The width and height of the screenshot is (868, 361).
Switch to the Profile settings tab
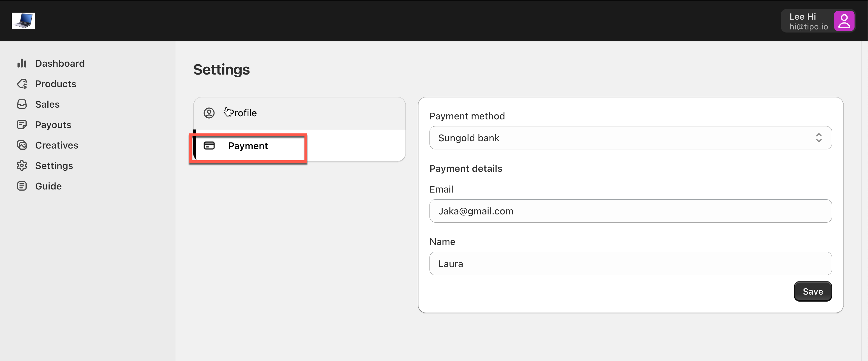(x=299, y=113)
